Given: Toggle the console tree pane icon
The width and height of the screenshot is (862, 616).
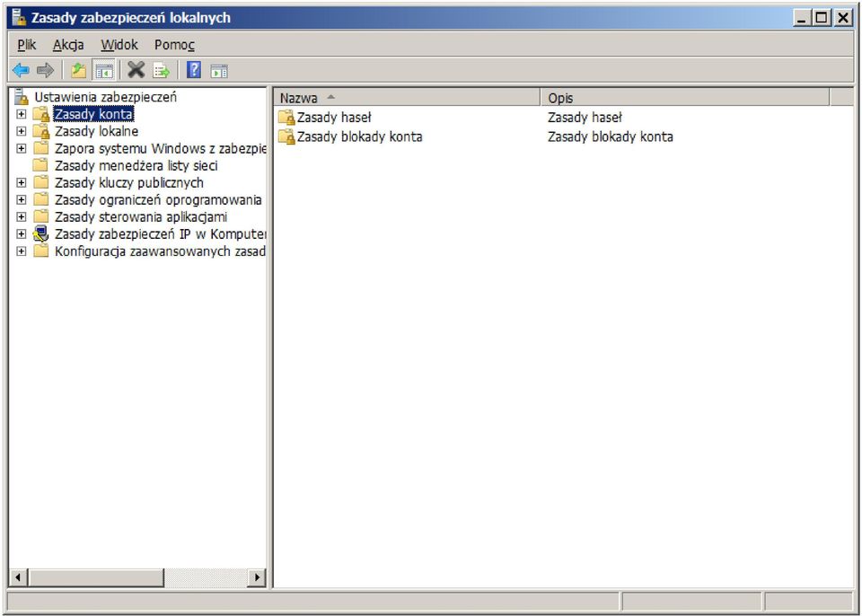Looking at the screenshot, I should 104,70.
